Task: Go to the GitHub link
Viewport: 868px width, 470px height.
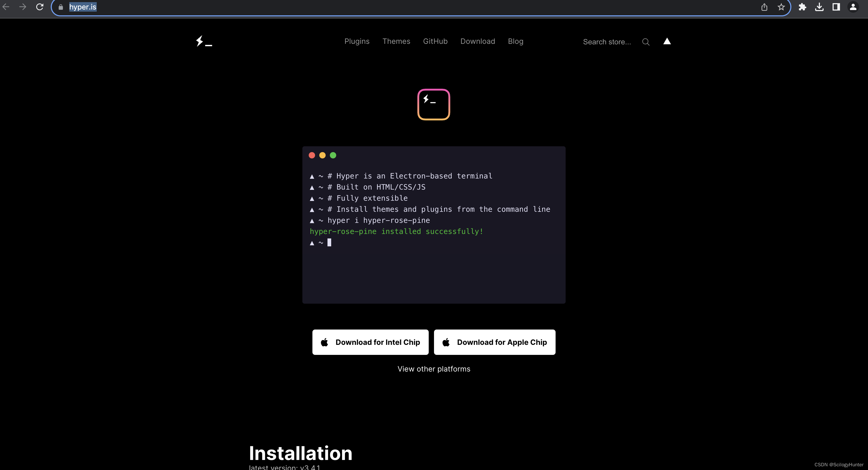Action: [435, 41]
